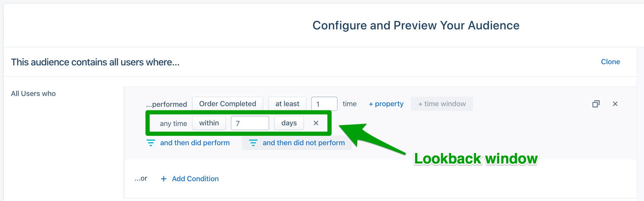Image resolution: width=644 pixels, height=201 pixels.
Task: Click the event count field showing 1
Action: 324,104
